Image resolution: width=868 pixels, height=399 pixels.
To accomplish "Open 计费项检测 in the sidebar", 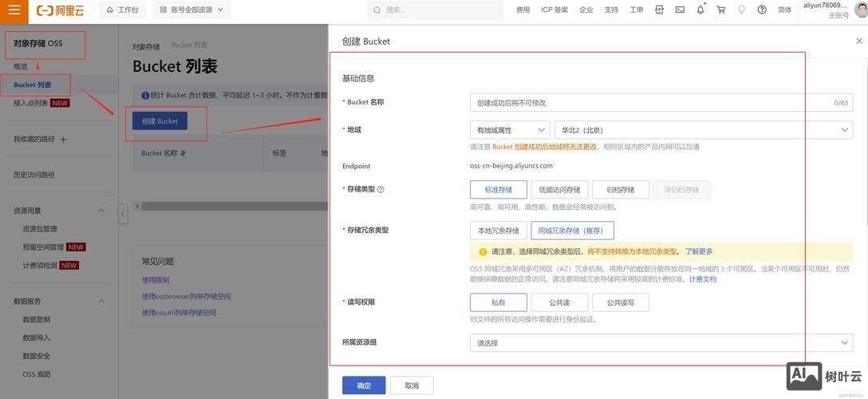I will tap(40, 266).
